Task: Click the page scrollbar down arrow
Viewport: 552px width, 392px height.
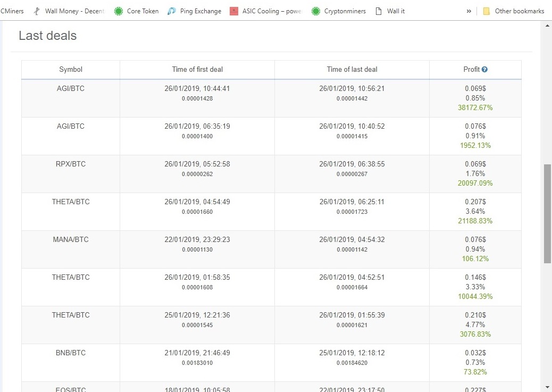Action: (547, 388)
